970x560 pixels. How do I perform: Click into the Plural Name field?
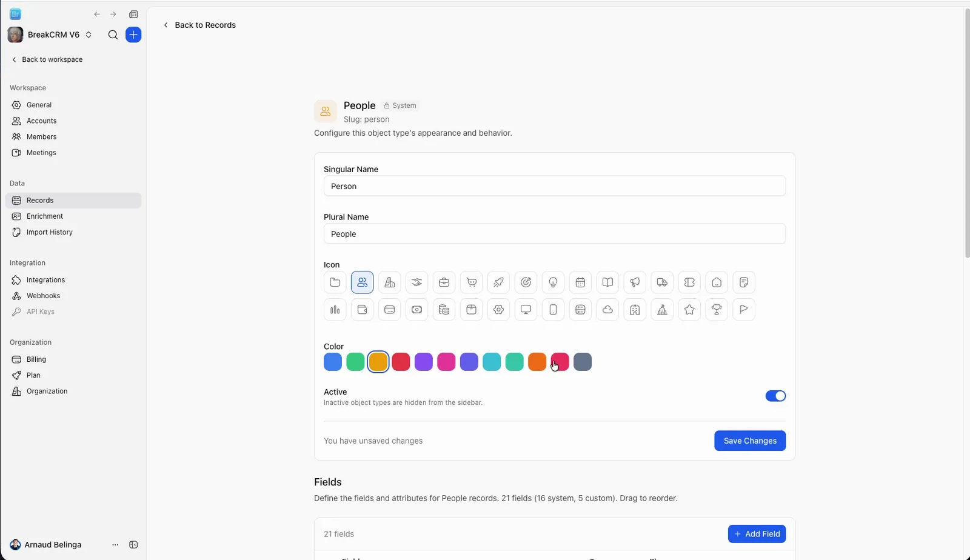click(555, 234)
